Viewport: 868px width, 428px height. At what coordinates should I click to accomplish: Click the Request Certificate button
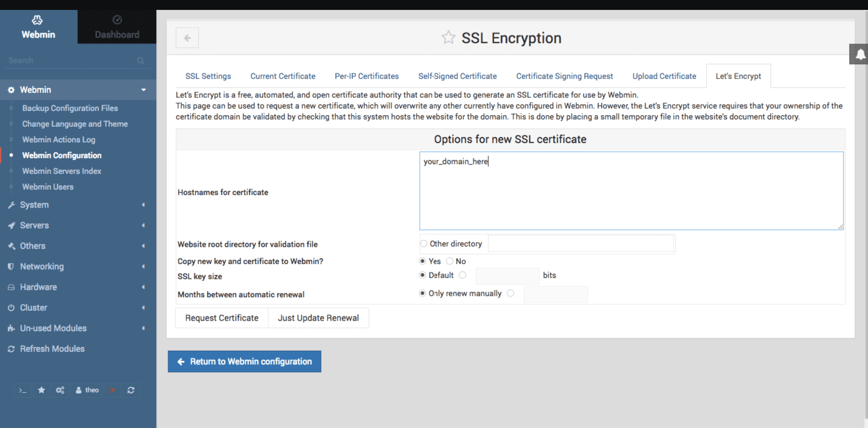pyautogui.click(x=222, y=318)
